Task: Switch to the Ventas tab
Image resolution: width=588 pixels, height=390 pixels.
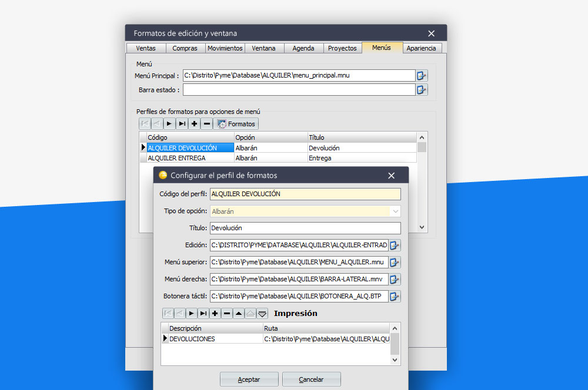Action: tap(146, 48)
